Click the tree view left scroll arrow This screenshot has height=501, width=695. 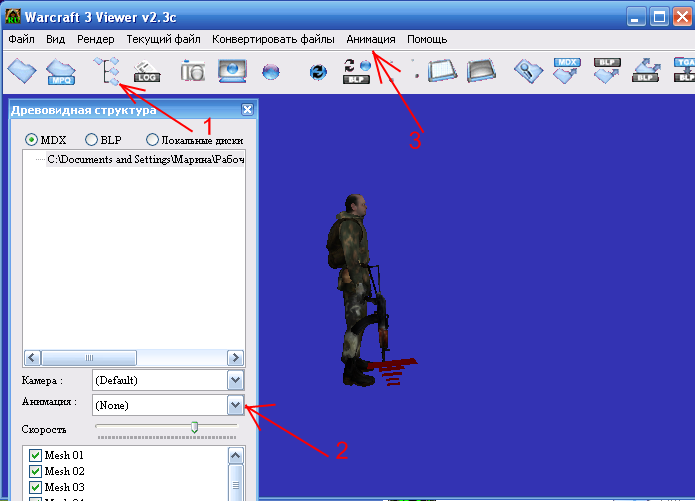32,357
